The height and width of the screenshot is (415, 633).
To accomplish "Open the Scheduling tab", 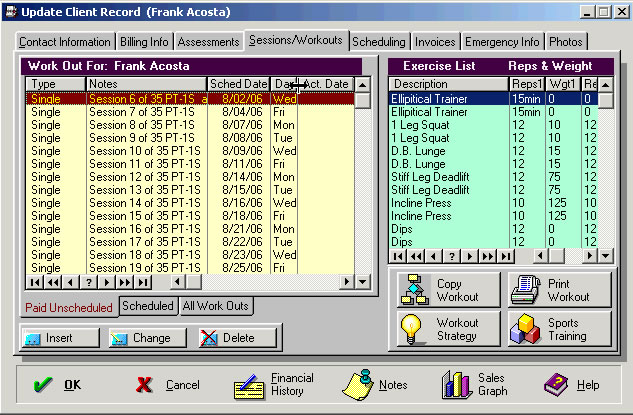I will click(379, 42).
